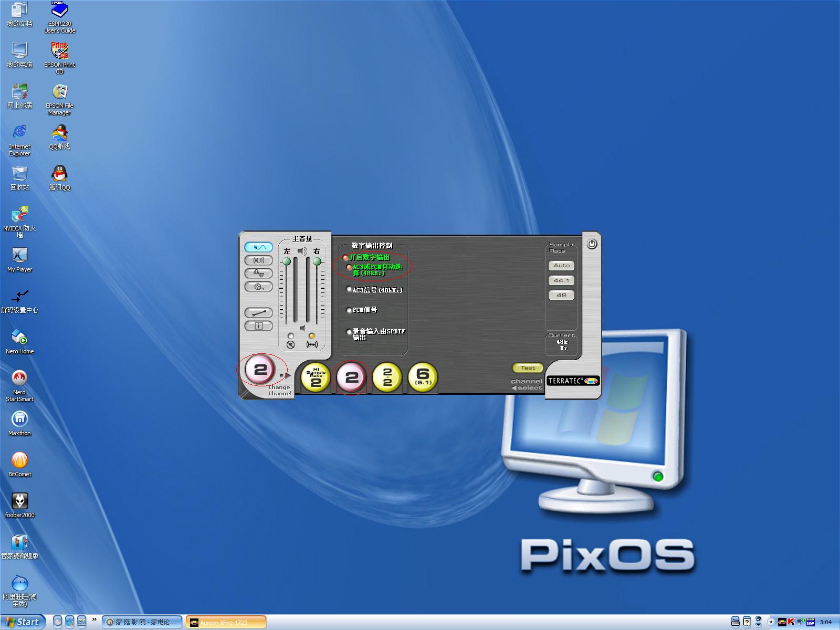Select AC3或PCM自动选择 (48kHz) option

pyautogui.click(x=374, y=270)
